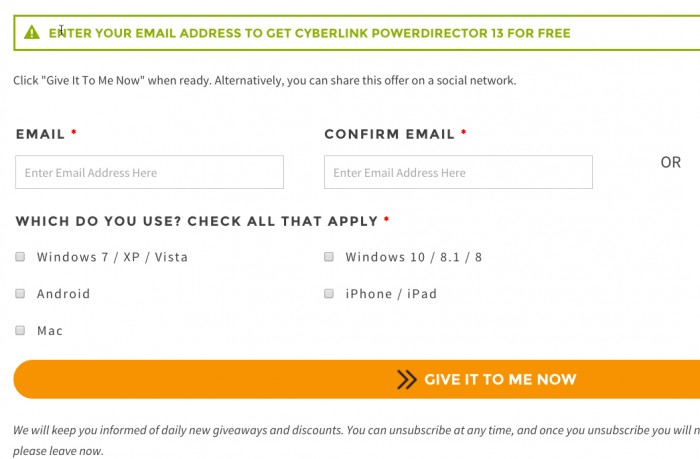The height and width of the screenshot is (459, 700).
Task: Click the instruction line about sharing this offer
Action: [x=265, y=80]
